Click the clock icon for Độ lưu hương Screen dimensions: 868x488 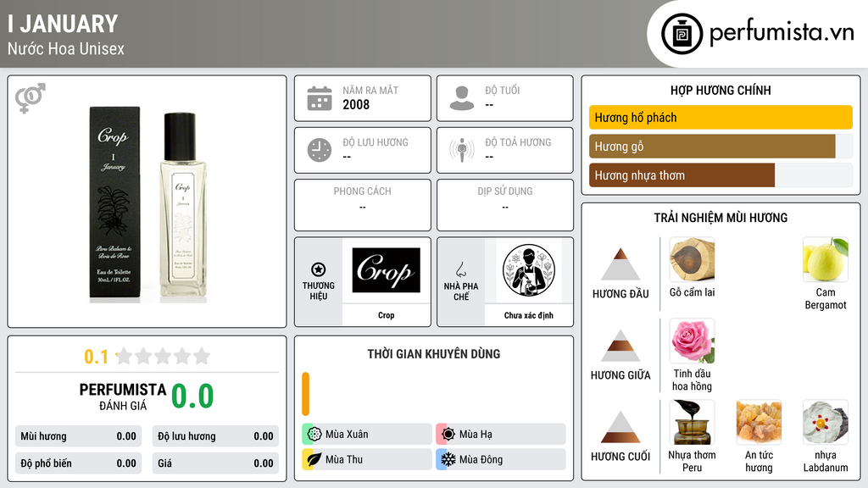[x=320, y=150]
